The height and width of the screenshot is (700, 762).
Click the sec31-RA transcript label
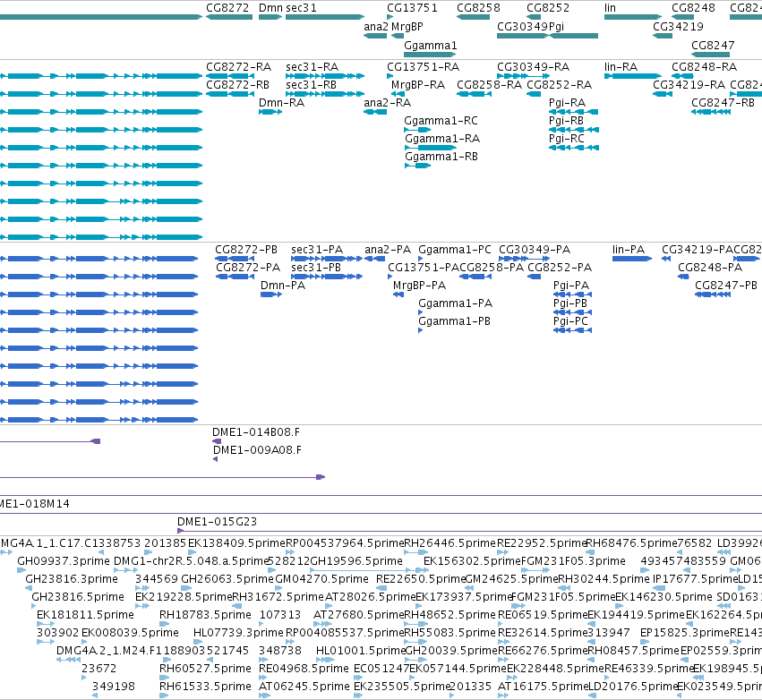312,66
